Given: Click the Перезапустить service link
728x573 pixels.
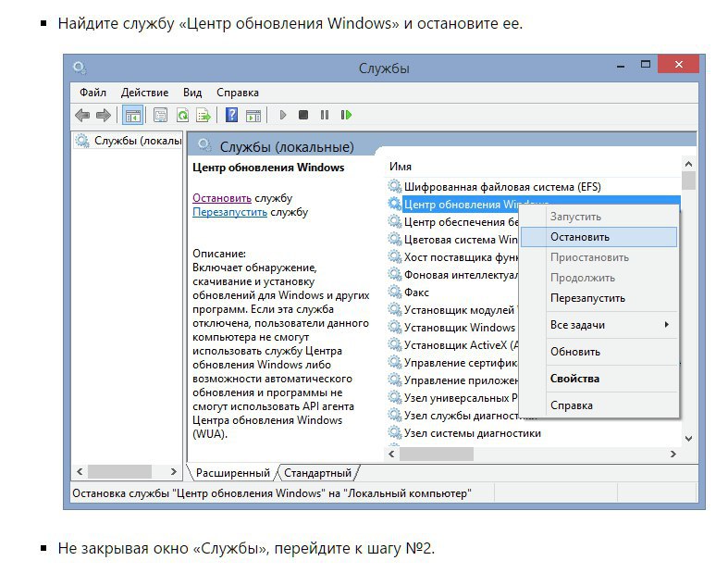Looking at the screenshot, I should (x=229, y=212).
